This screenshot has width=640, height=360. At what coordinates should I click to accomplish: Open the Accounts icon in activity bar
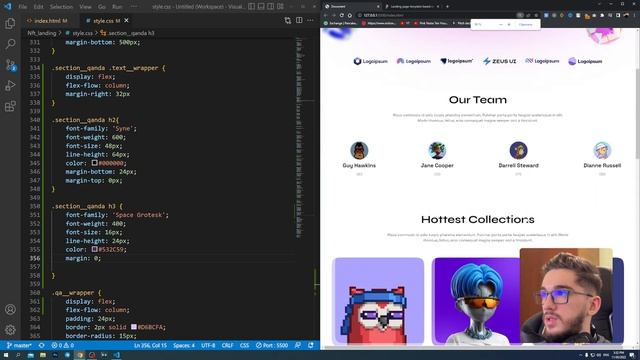coord(10,309)
